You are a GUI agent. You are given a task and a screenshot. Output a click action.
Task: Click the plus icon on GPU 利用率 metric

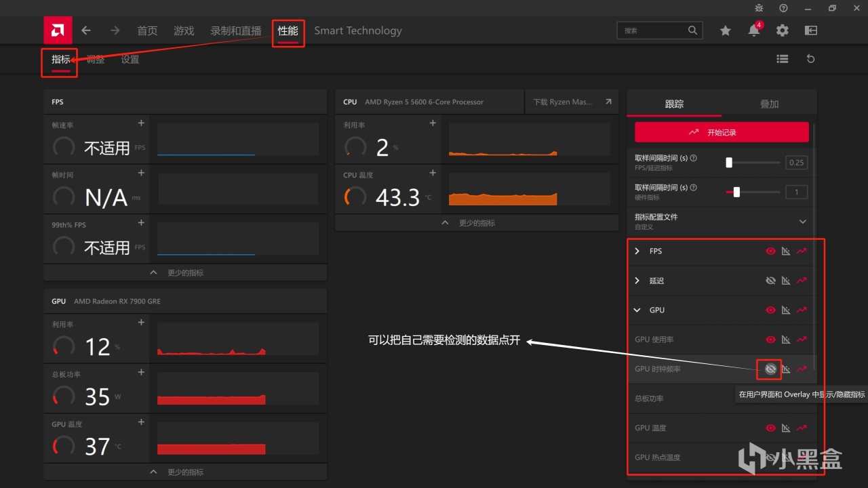pyautogui.click(x=141, y=322)
